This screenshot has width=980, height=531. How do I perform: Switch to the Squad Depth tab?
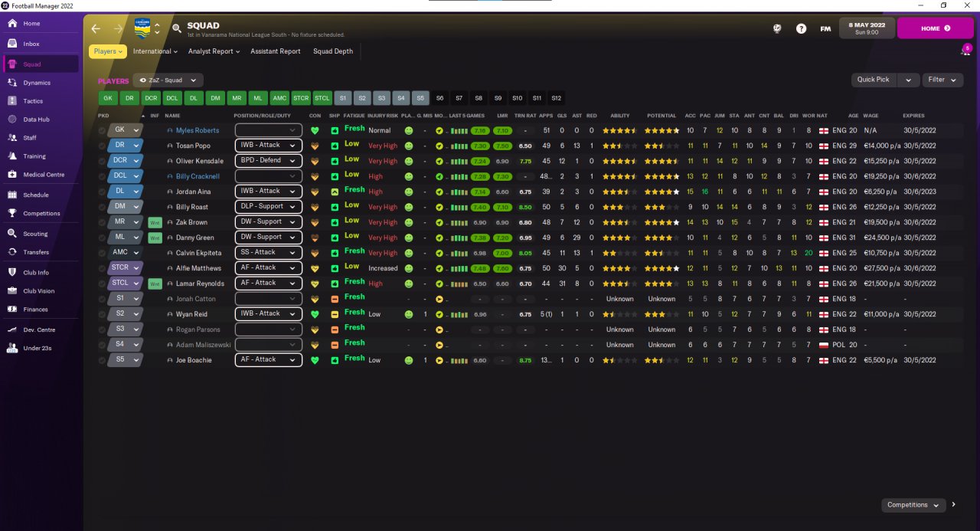333,51
